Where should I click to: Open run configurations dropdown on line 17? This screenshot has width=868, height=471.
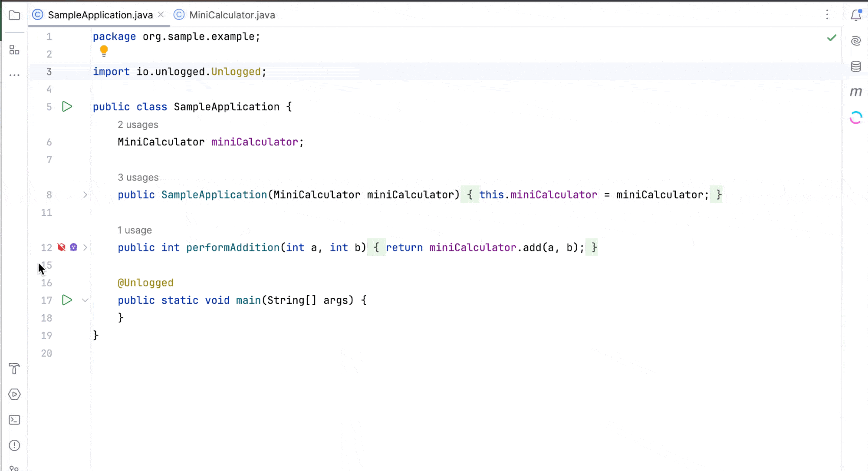(85, 300)
